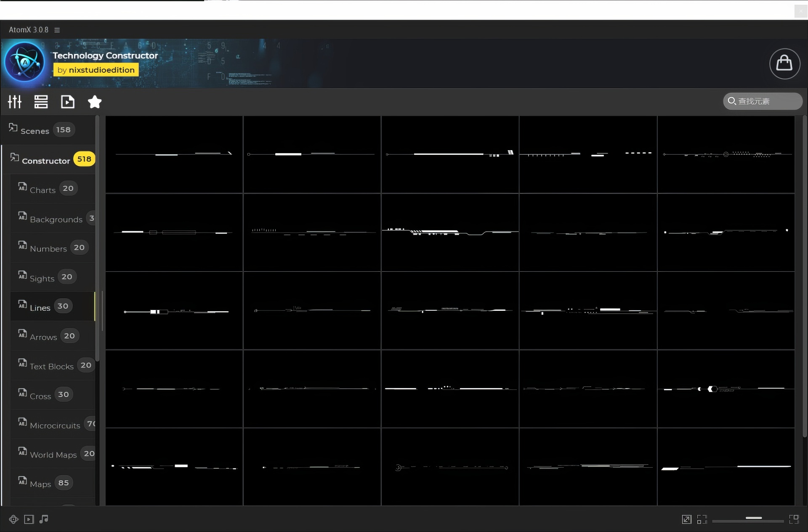Click the folder icon beside Scenes
The image size is (808, 532).
click(13, 127)
